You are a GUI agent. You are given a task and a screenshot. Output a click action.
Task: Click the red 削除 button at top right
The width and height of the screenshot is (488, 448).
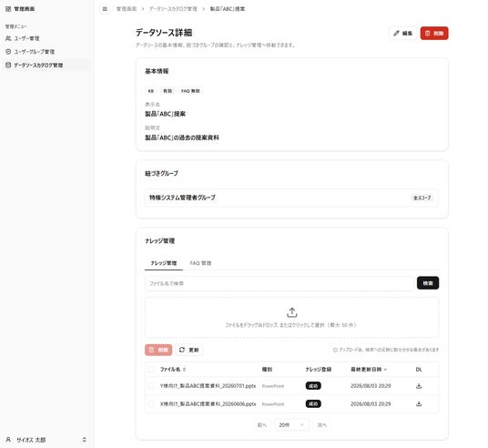click(x=434, y=34)
